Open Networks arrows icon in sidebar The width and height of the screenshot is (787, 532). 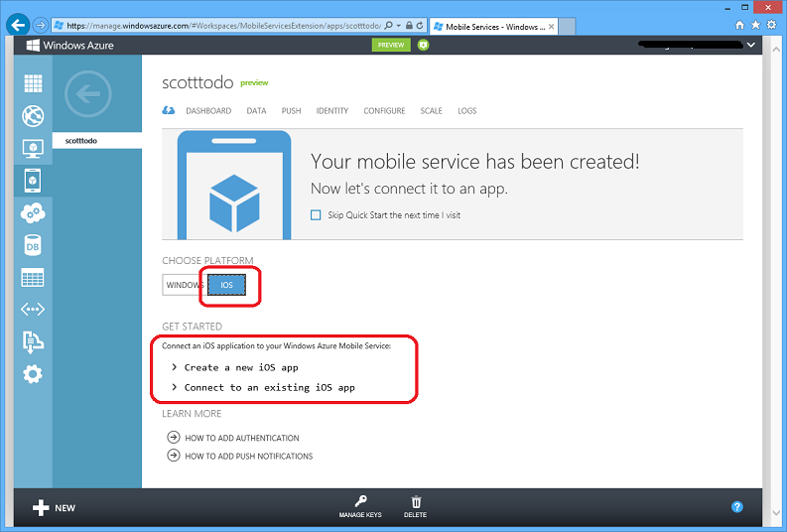point(33,309)
